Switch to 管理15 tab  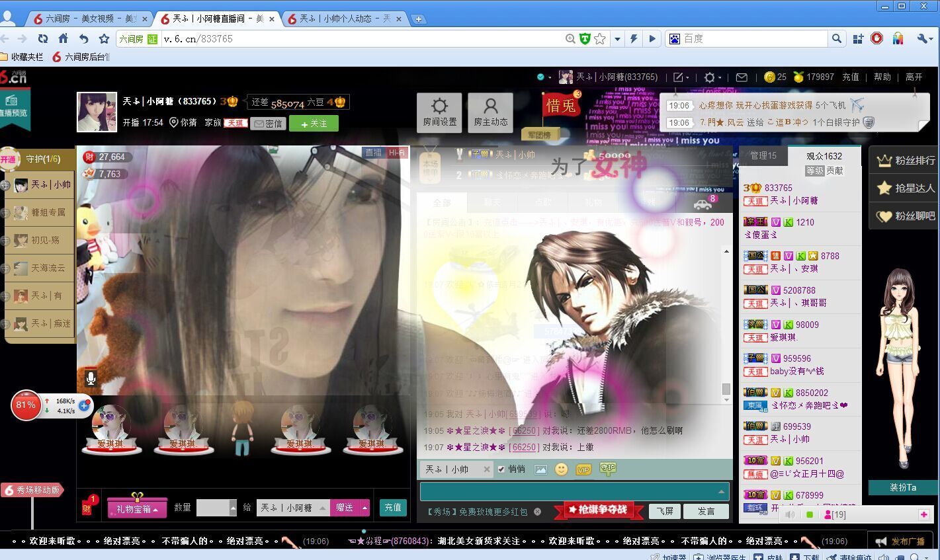pyautogui.click(x=763, y=155)
